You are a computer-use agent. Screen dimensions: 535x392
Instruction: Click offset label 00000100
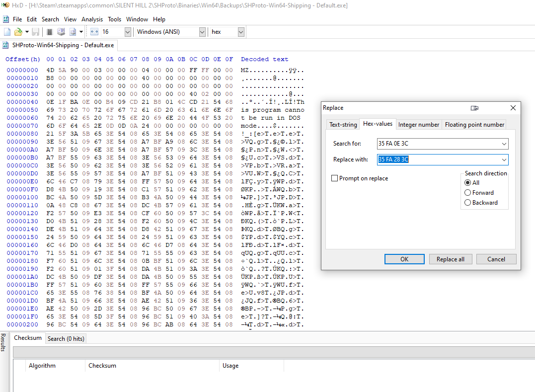[22, 197]
